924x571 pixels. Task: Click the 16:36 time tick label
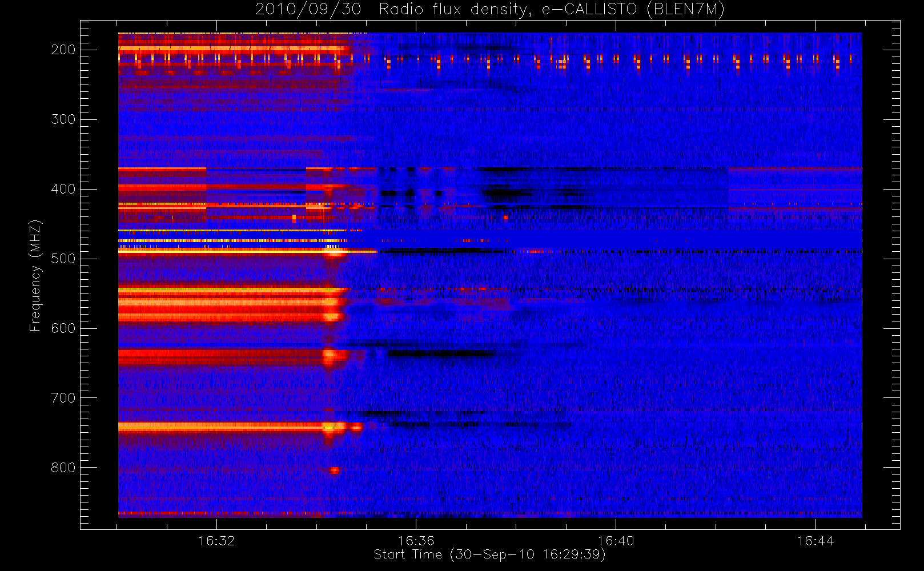[416, 541]
